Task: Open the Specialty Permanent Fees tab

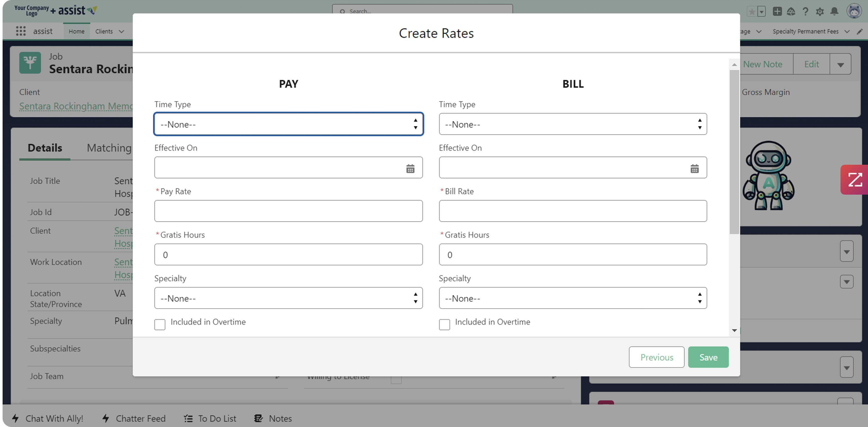Action: tap(805, 31)
